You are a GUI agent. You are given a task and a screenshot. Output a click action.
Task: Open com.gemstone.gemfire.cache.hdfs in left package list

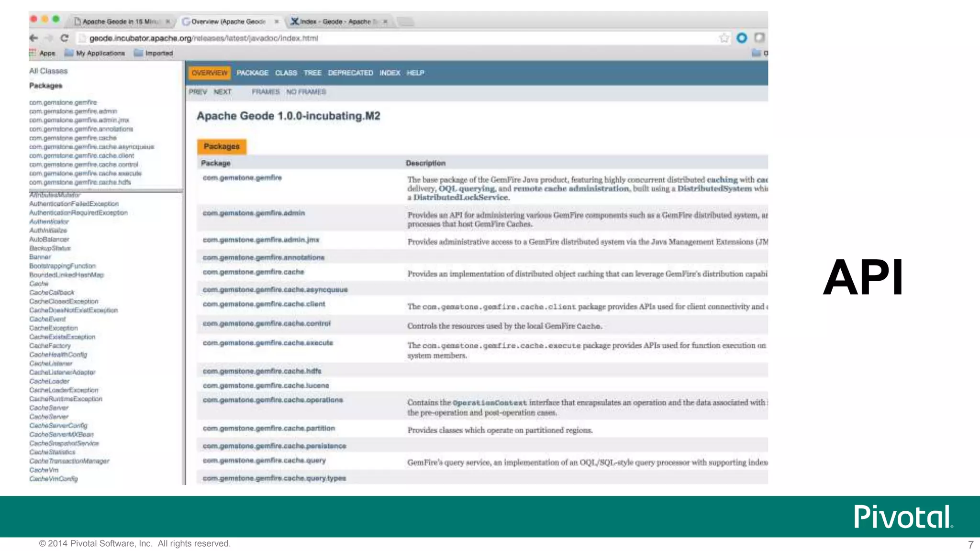click(80, 182)
